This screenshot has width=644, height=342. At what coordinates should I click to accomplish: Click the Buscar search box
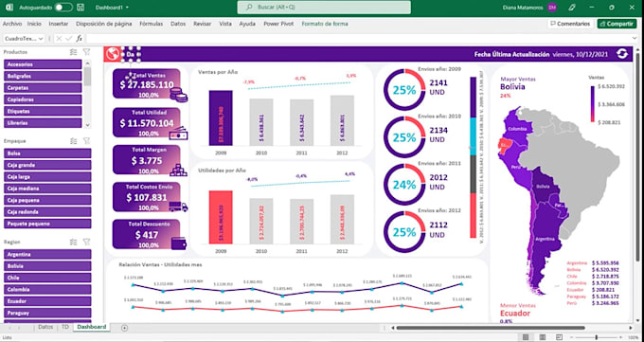click(x=324, y=8)
